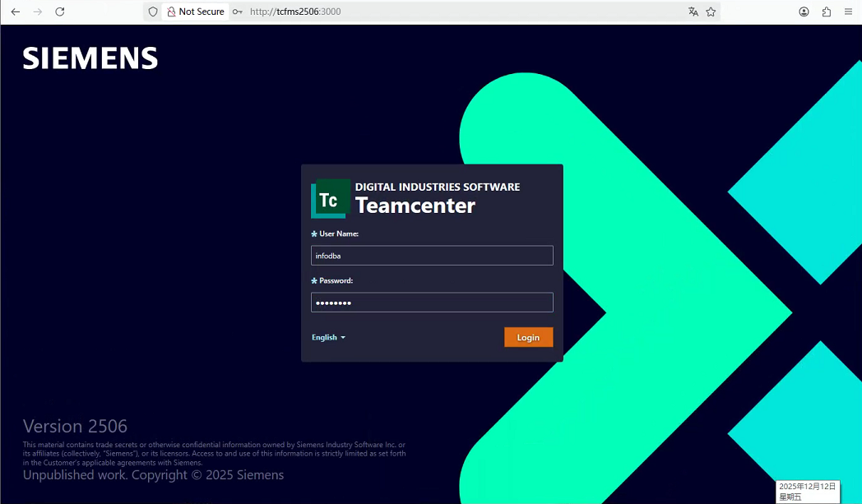This screenshot has height=504, width=862.
Task: Click the User Name label
Action: (339, 234)
